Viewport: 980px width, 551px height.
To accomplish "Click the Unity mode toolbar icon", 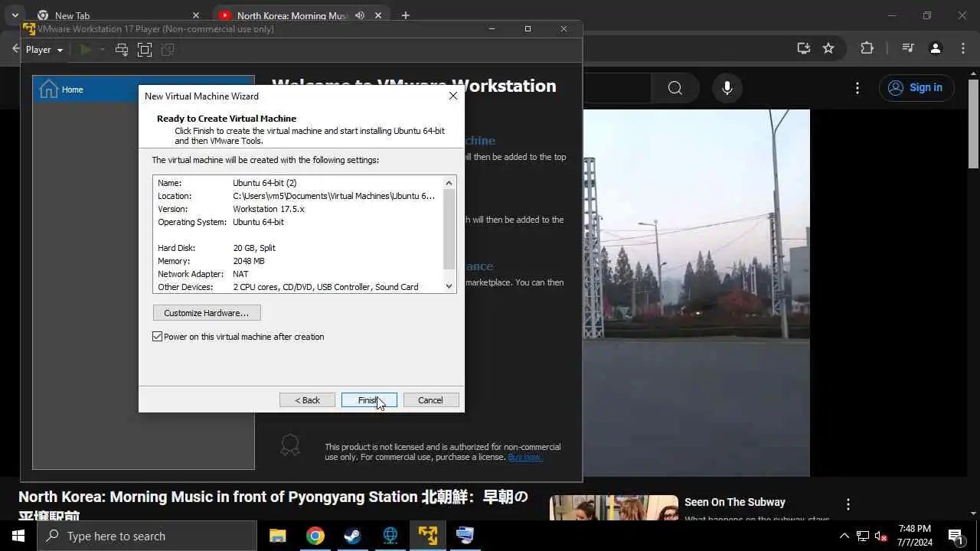I will click(168, 50).
